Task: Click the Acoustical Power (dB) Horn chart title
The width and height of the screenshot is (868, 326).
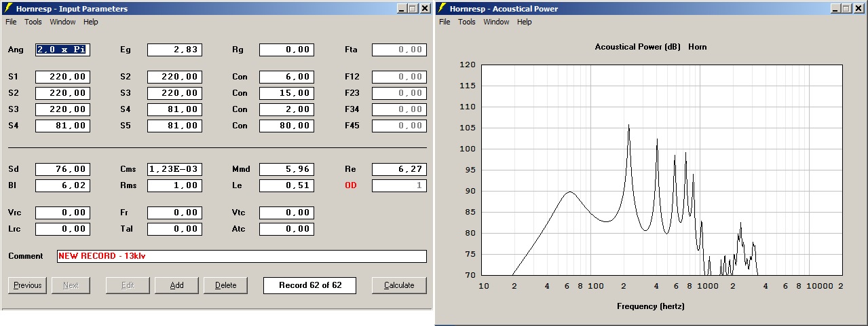Action: (x=651, y=47)
